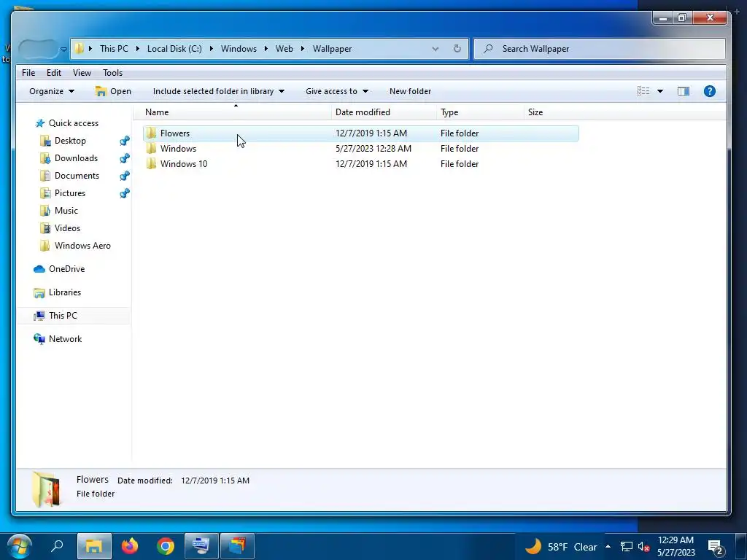747x560 pixels.
Task: Click Web in the address breadcrumb
Action: point(284,49)
